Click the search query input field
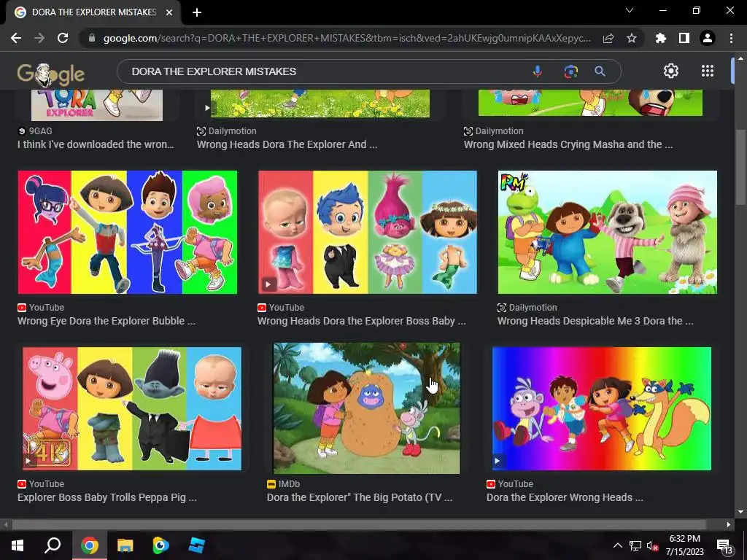 click(324, 71)
